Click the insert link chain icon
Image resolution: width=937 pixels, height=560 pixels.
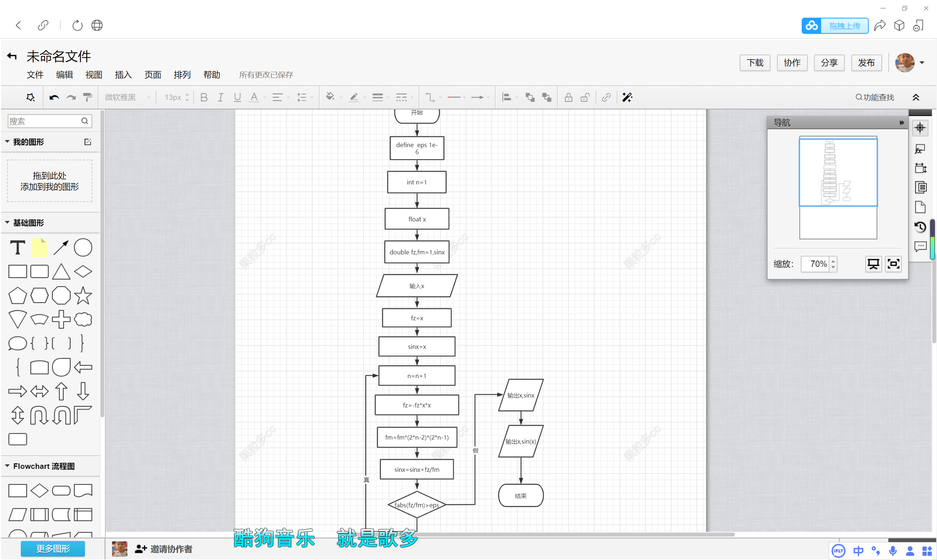(606, 97)
